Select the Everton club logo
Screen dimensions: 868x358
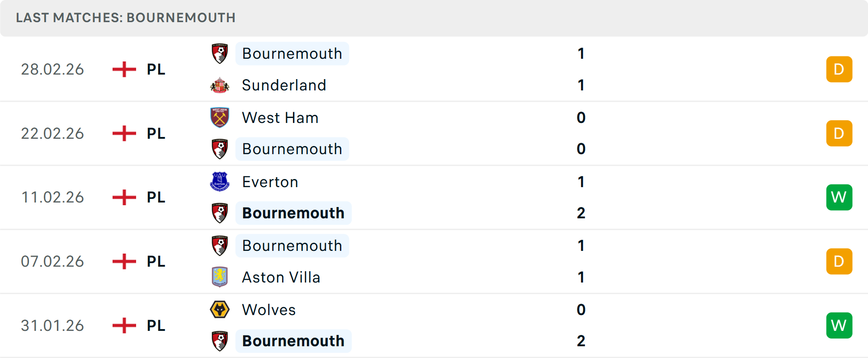220,182
